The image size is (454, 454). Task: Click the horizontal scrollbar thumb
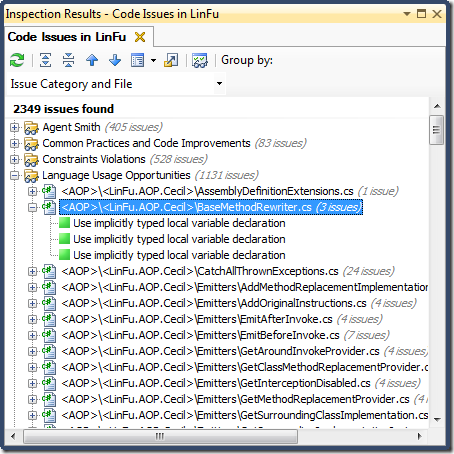click(160, 436)
